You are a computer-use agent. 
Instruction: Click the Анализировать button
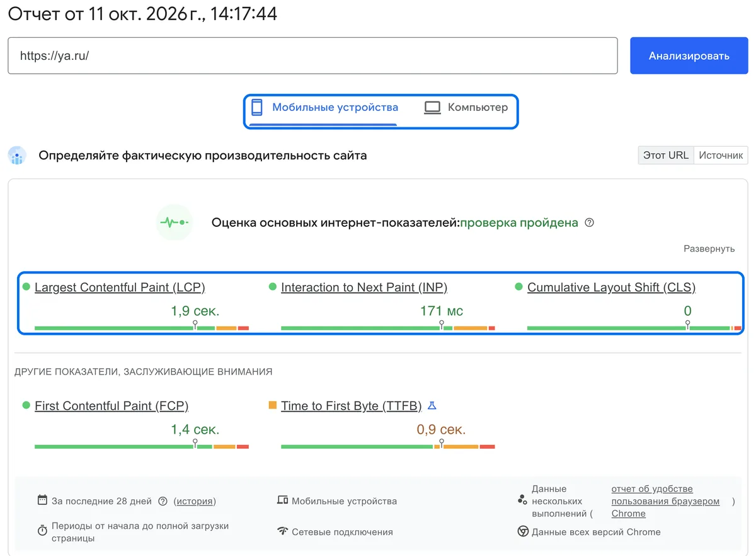tap(689, 55)
